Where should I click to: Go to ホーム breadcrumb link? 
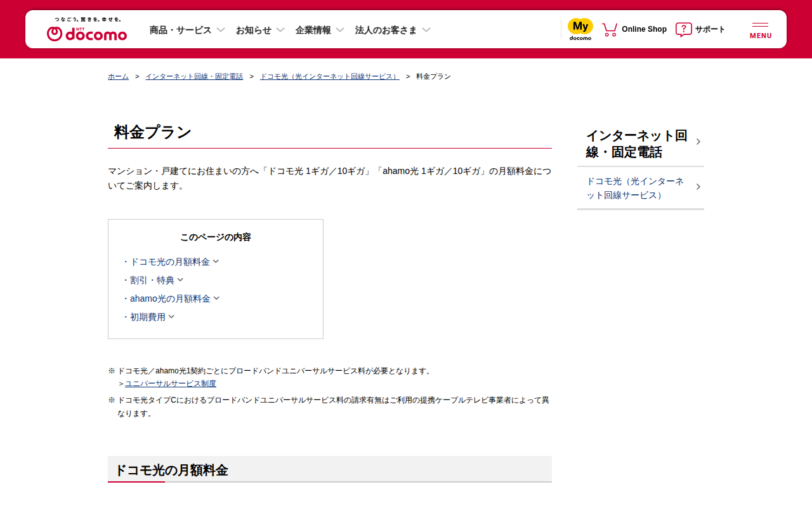click(118, 76)
